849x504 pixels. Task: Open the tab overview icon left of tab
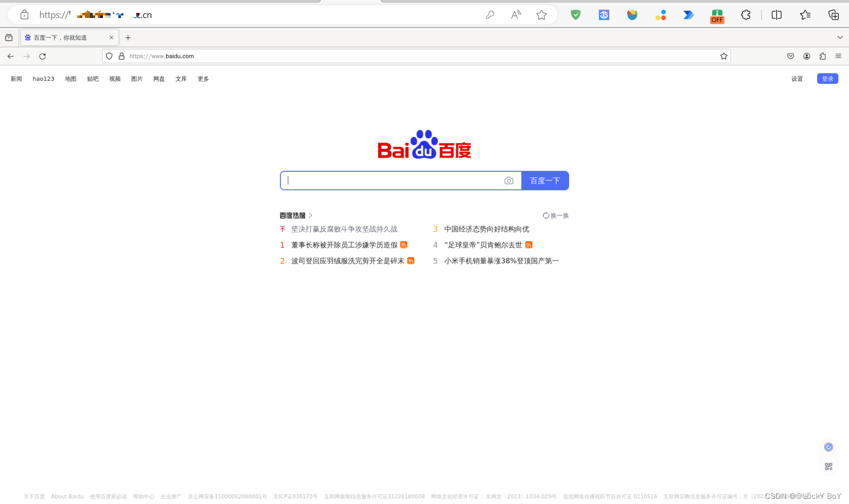tap(9, 38)
